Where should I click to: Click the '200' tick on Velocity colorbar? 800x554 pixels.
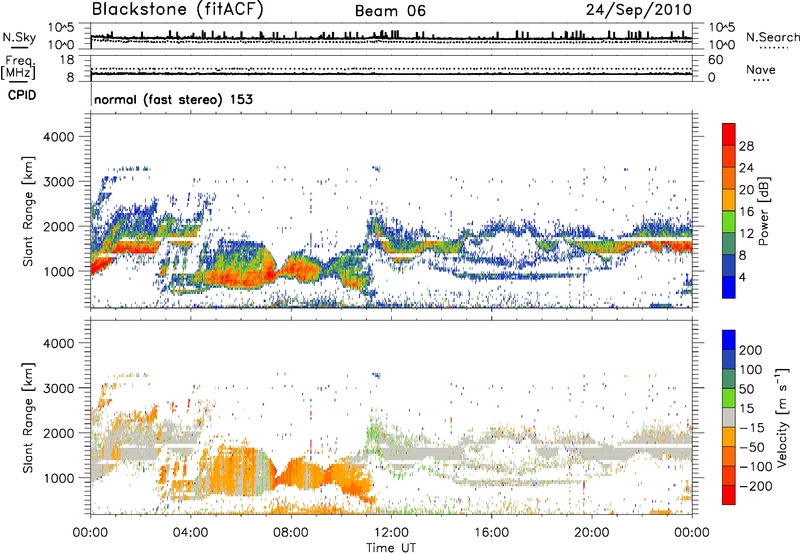point(751,350)
